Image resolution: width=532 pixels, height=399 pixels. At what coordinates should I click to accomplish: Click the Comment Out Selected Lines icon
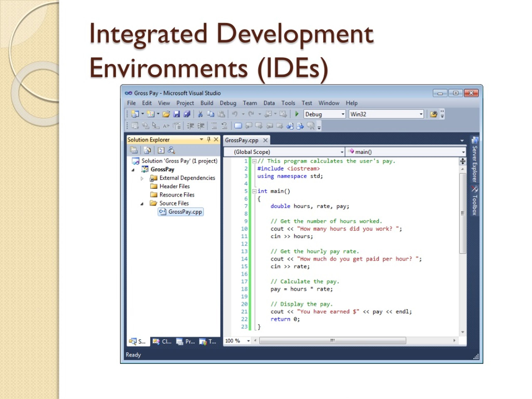[214, 126]
